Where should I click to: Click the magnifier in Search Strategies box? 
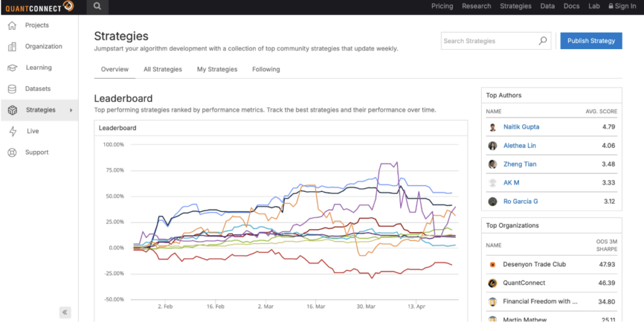pos(543,41)
